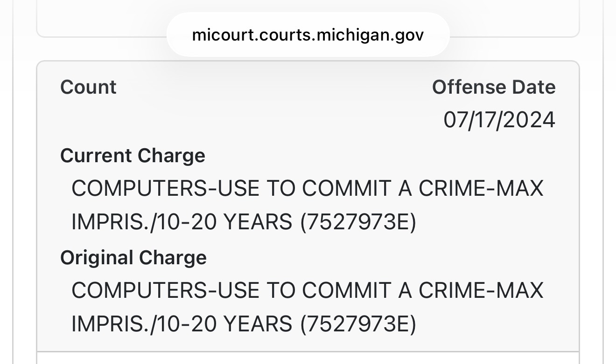Click "TO COMMIT A" in the Current Charge
The width and height of the screenshot is (616, 364).
point(338,189)
